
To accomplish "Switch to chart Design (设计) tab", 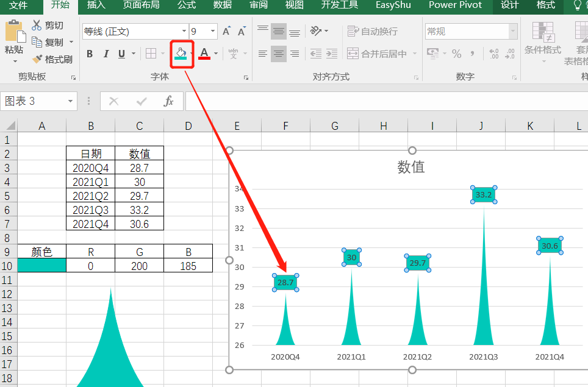I will coord(510,5).
